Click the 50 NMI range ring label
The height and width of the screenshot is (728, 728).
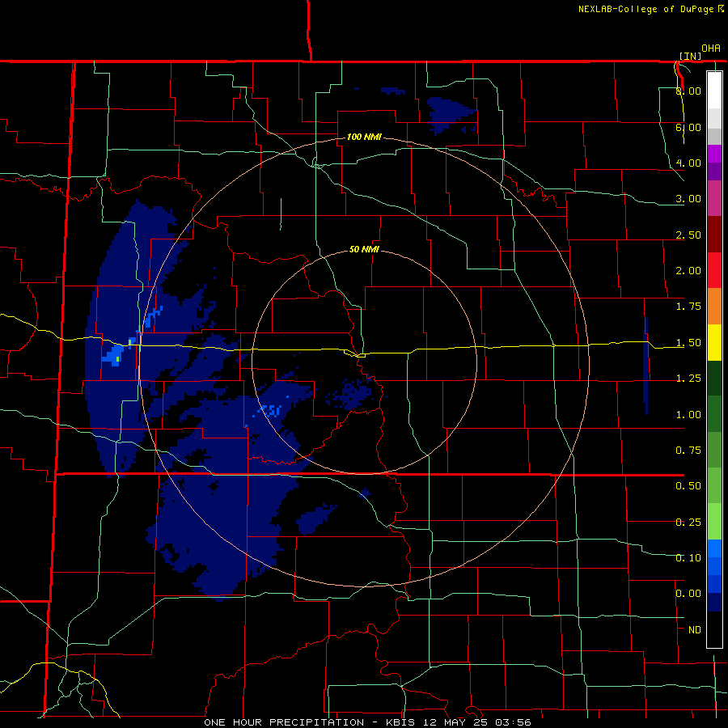(364, 249)
